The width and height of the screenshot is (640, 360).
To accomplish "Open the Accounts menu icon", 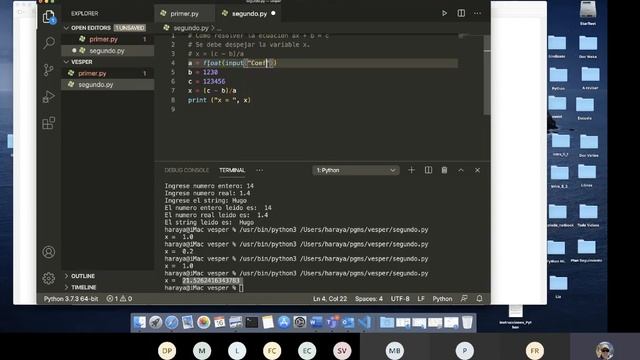I will (49, 252).
